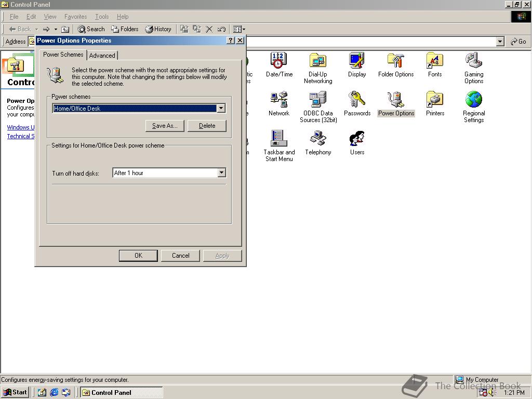The width and height of the screenshot is (532, 399).
Task: Open the File menu
Action: click(x=14, y=17)
